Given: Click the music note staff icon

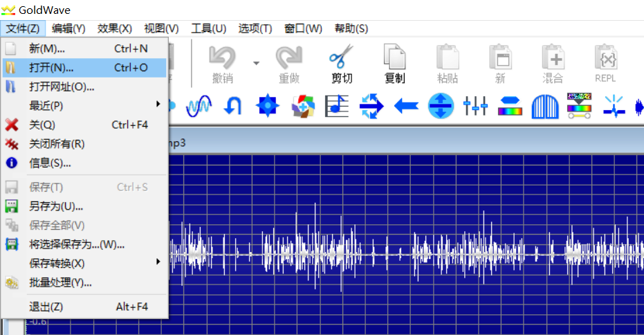Looking at the screenshot, I should [x=337, y=107].
